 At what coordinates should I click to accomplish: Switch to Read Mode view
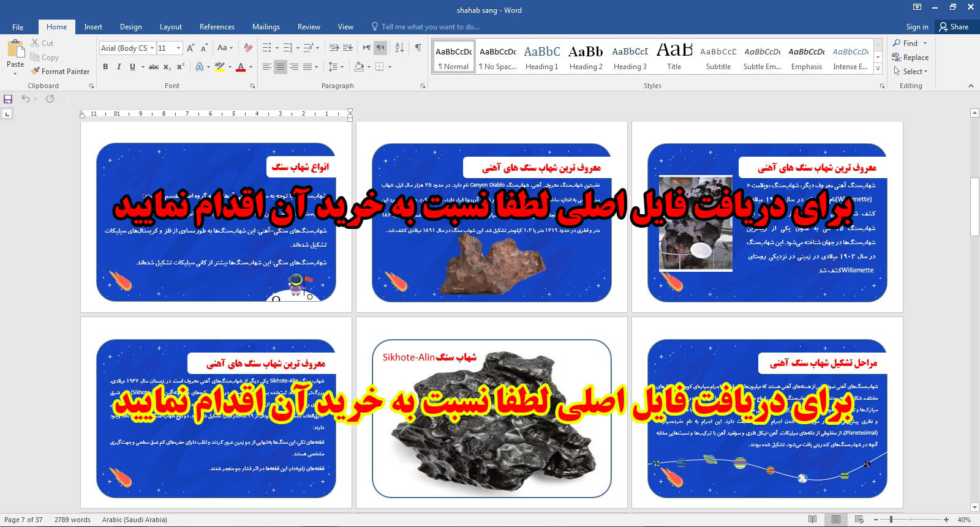click(x=812, y=520)
